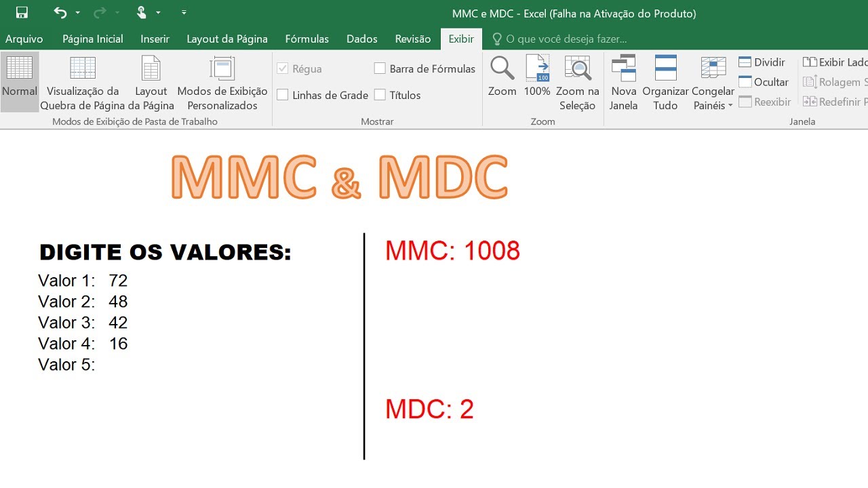Click the 'Valor 5:' label
Viewport: 868px width, 488px height.
(66, 365)
